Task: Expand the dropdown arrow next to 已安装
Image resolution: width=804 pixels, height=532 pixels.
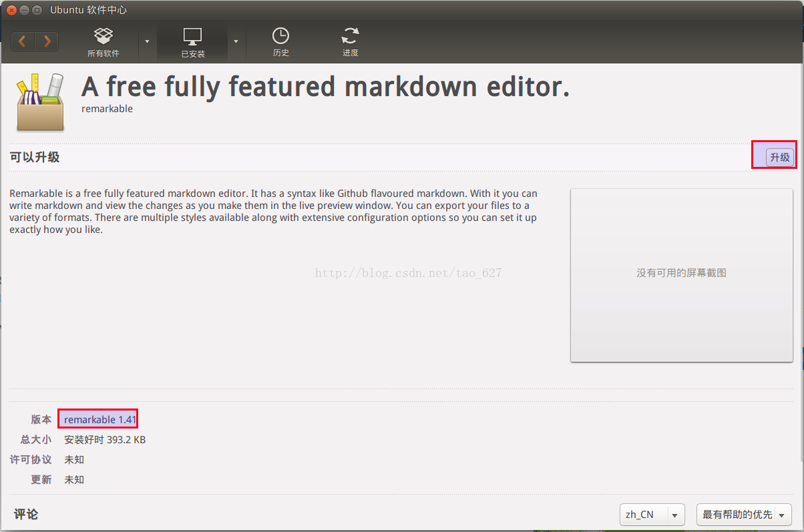Action: point(236,41)
